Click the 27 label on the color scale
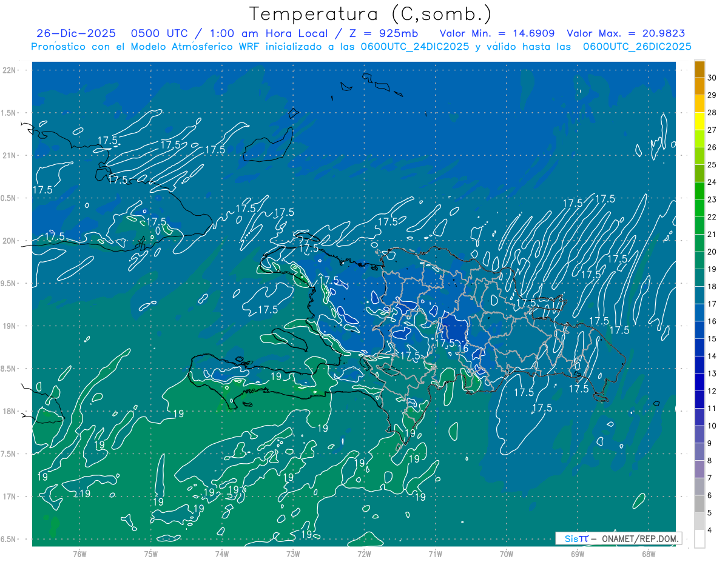The height and width of the screenshot is (562, 728). 712,130
